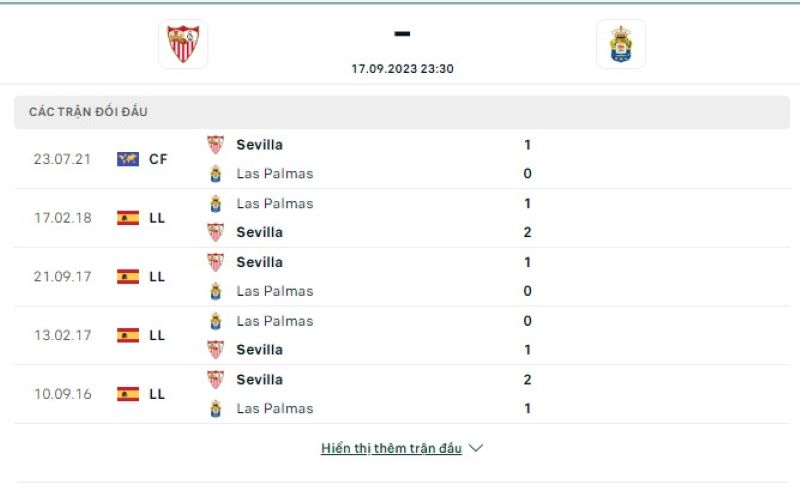The height and width of the screenshot is (483, 800).
Task: Click the match date 17.09.2023 23:30 in header
Action: pos(402,69)
